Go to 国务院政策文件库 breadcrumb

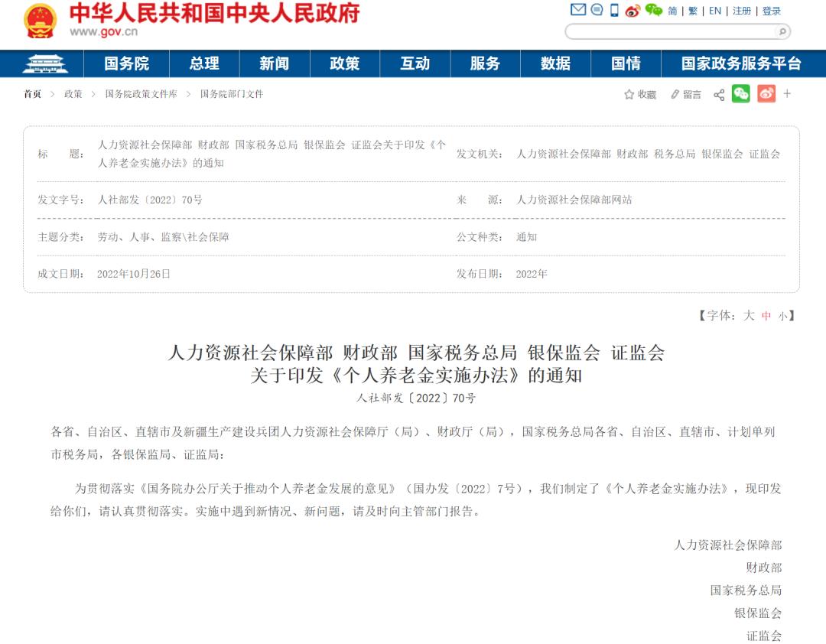pyautogui.click(x=141, y=94)
